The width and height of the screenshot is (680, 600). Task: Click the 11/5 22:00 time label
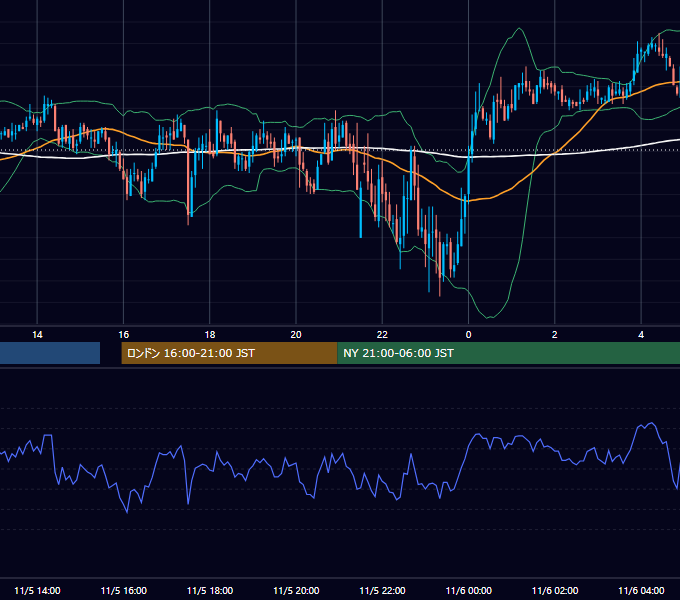coord(382,590)
